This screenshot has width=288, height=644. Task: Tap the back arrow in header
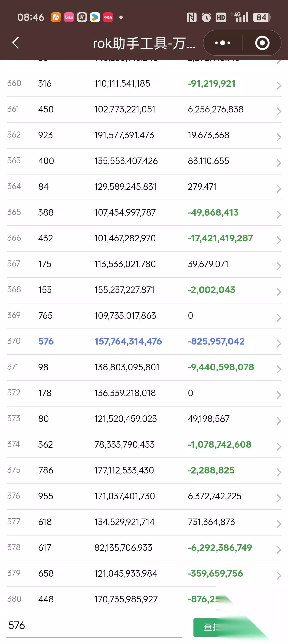pyautogui.click(x=16, y=43)
